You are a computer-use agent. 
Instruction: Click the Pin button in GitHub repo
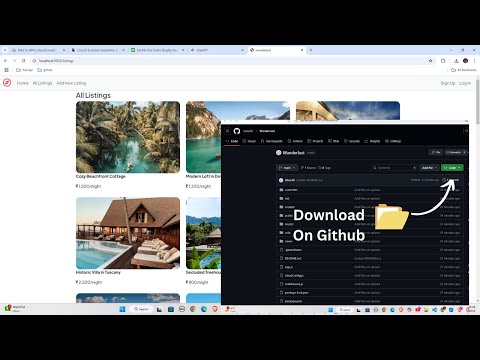436,152
